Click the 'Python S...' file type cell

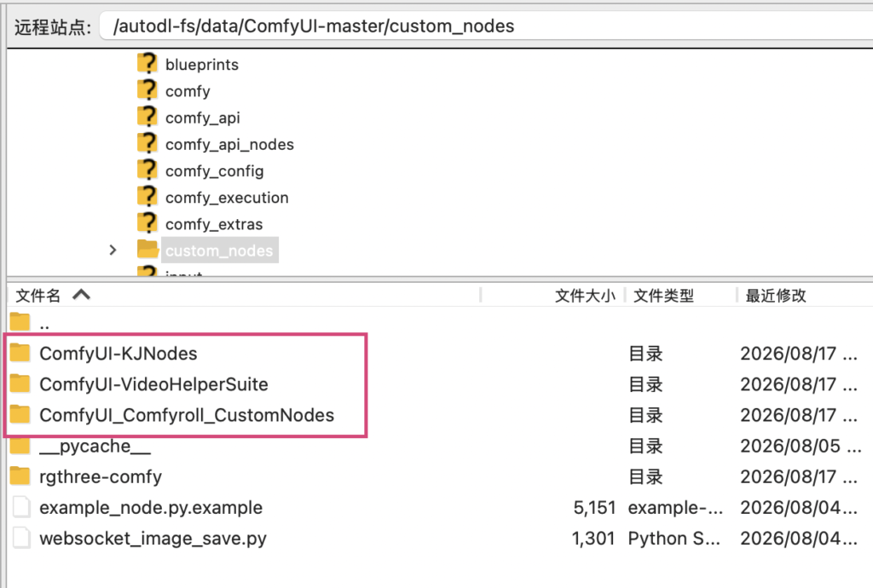tap(674, 539)
